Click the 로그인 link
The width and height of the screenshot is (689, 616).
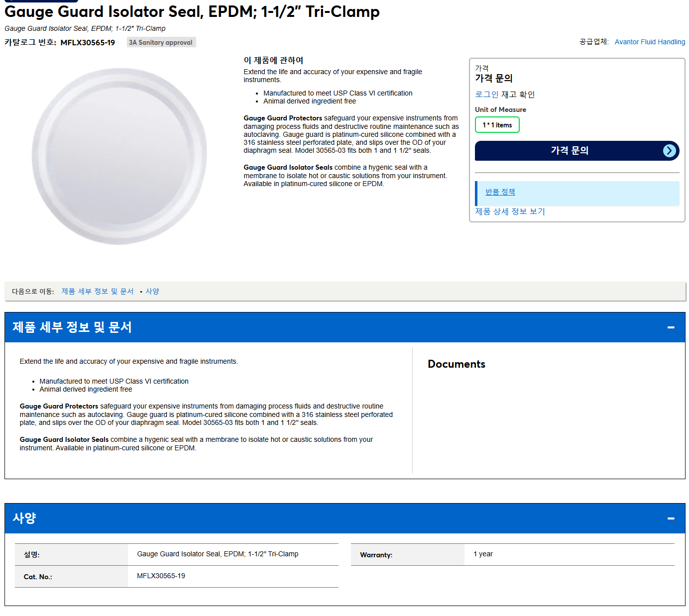point(486,95)
